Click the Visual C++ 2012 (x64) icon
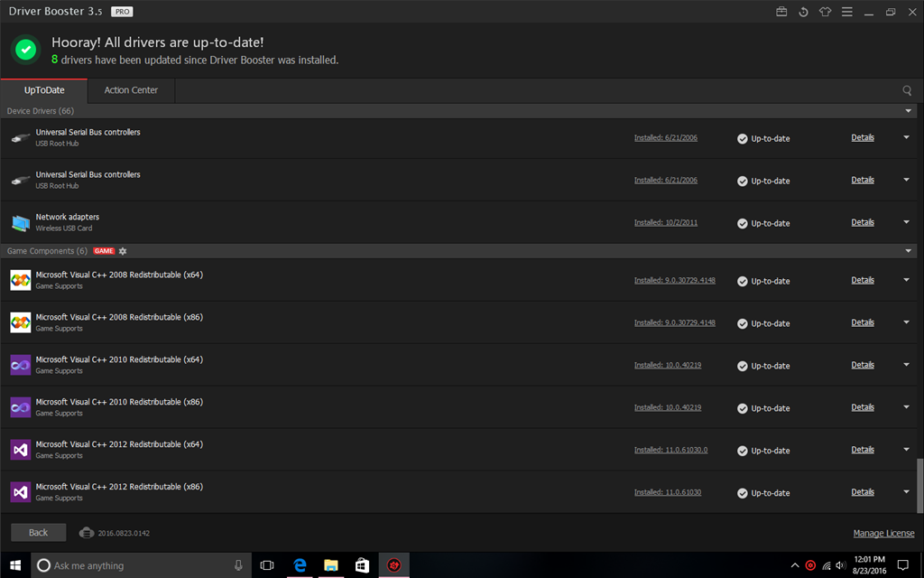Viewport: 924px width, 578px height. pos(21,450)
